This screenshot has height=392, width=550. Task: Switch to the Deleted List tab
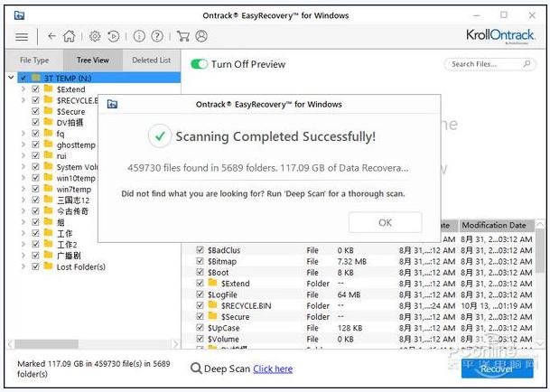[x=152, y=61]
